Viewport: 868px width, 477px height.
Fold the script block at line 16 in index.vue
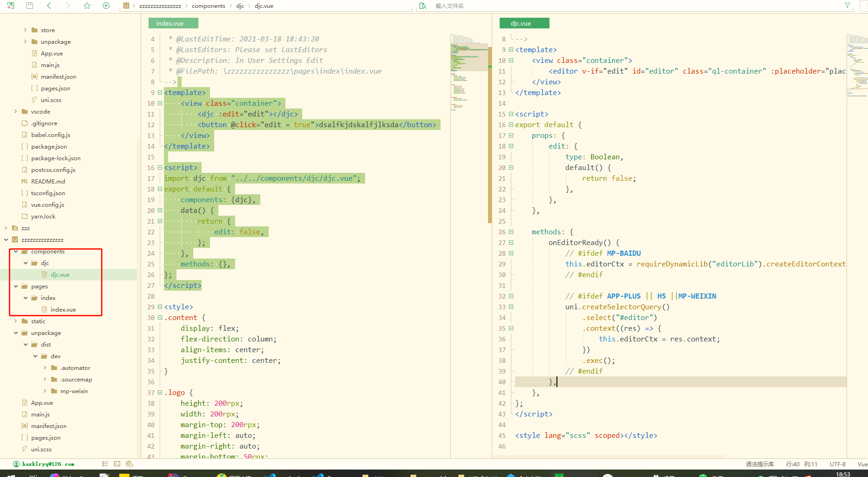[160, 167]
